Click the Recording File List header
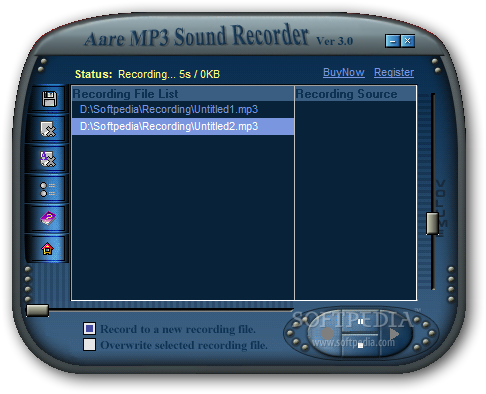The height and width of the screenshot is (394, 486). 183,94
